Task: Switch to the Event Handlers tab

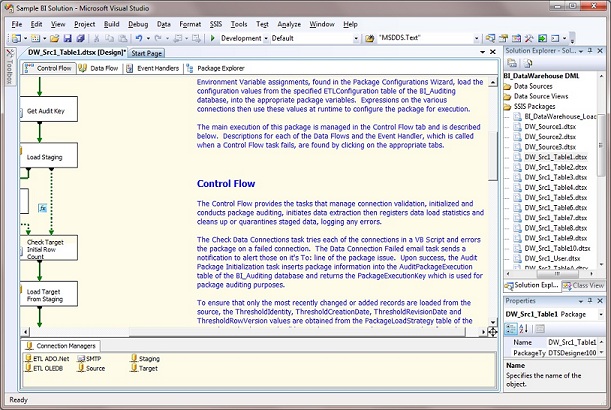Action: click(x=153, y=68)
